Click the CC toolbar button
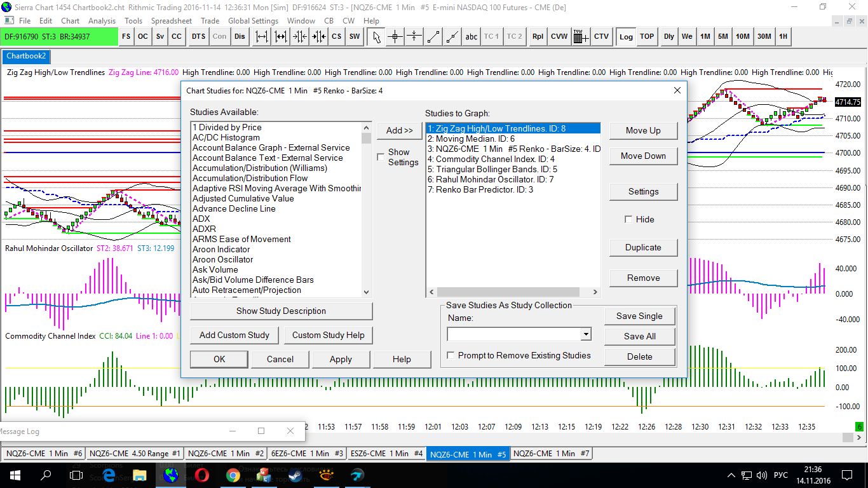Viewport: 868px width, 488px height. (177, 36)
